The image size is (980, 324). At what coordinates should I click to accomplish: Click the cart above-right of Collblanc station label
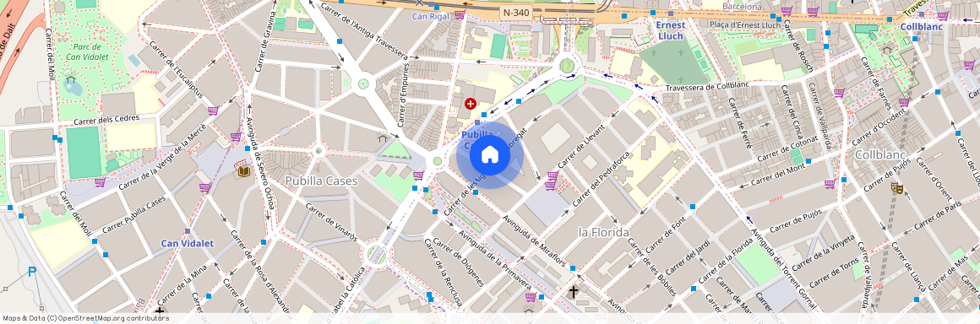click(943, 15)
